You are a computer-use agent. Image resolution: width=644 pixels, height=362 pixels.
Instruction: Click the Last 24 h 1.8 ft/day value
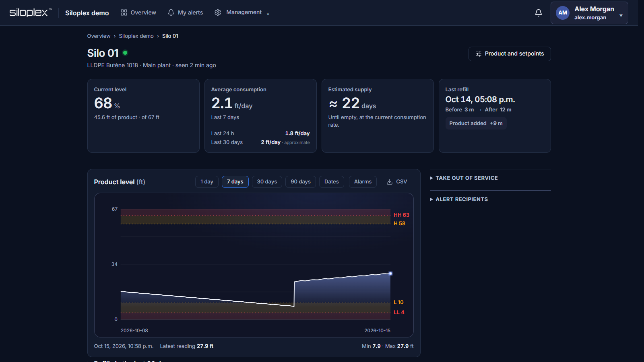point(297,134)
